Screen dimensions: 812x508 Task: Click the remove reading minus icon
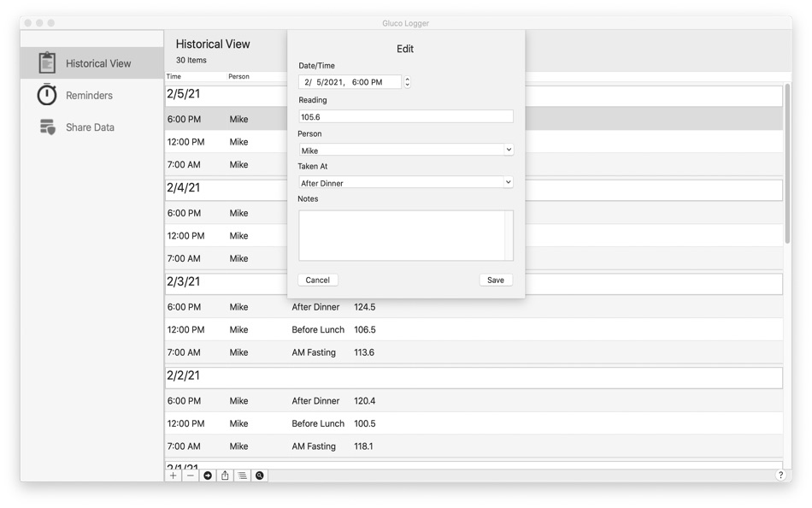(x=191, y=476)
